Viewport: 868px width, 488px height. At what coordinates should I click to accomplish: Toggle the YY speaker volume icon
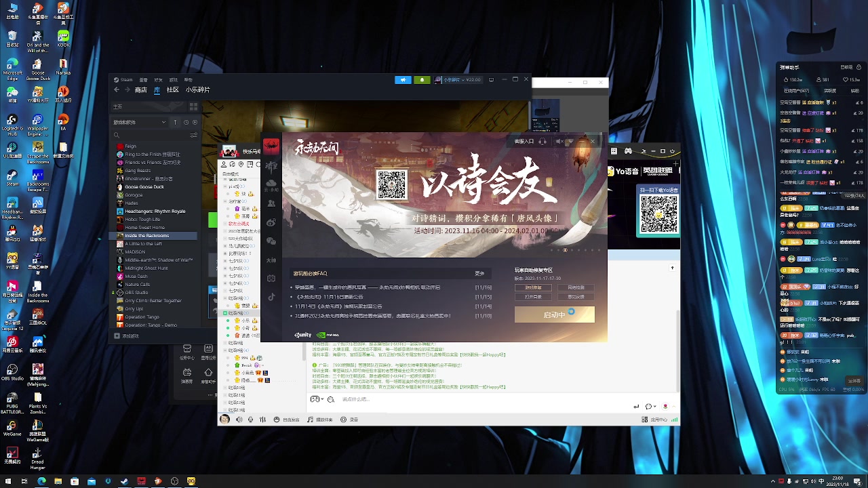[x=239, y=420]
